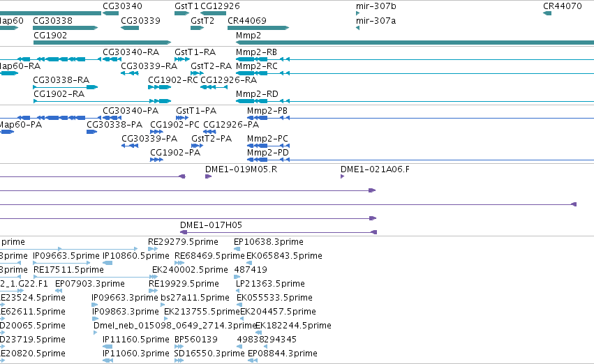Click protein CG1902-PC label

[175, 125]
